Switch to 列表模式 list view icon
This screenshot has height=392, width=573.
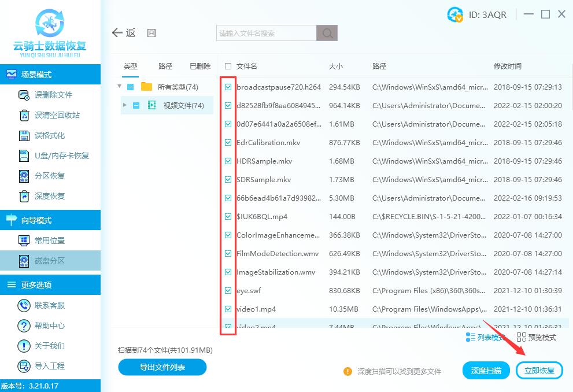(x=470, y=337)
